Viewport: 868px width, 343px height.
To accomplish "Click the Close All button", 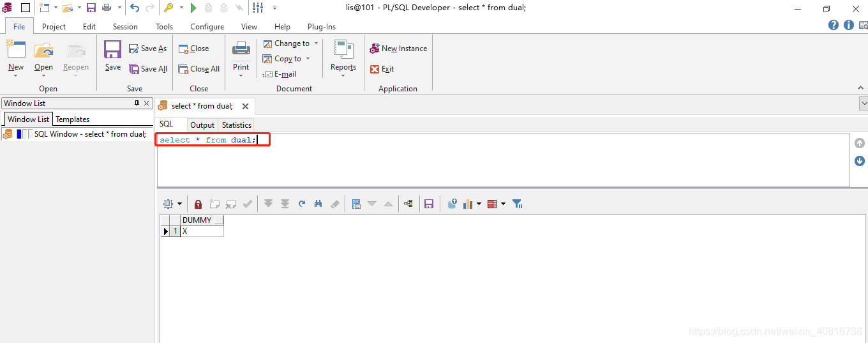I will [x=199, y=69].
